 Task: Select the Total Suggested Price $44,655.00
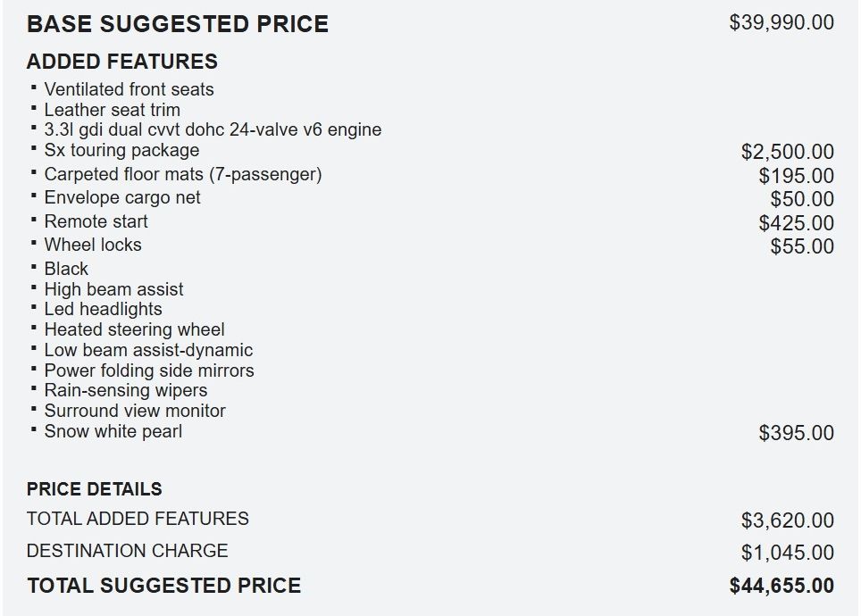pos(782,586)
